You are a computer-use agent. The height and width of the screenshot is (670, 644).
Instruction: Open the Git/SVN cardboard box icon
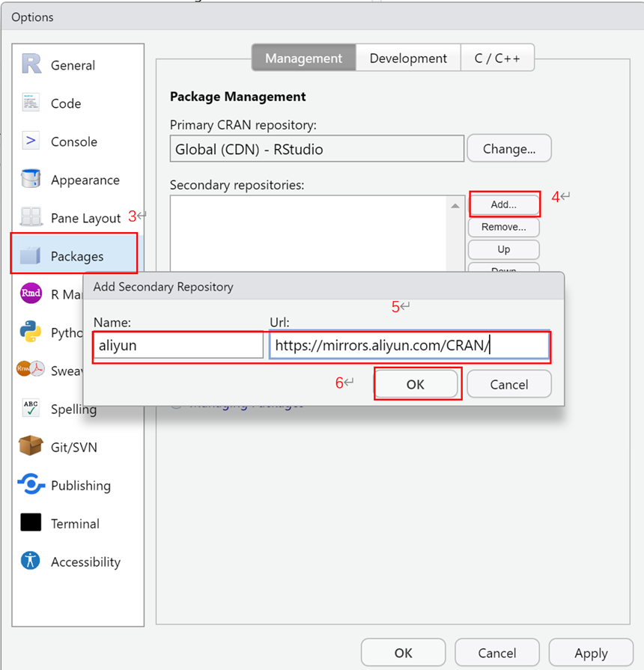coord(31,445)
